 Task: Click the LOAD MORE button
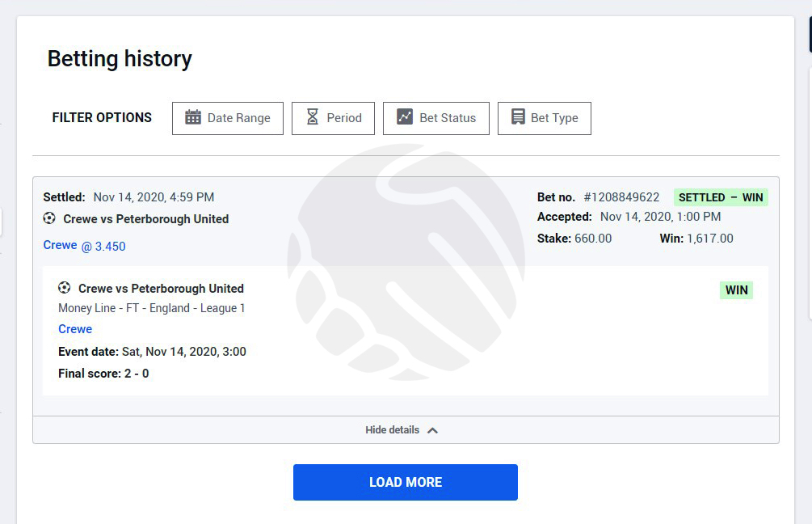tap(406, 482)
